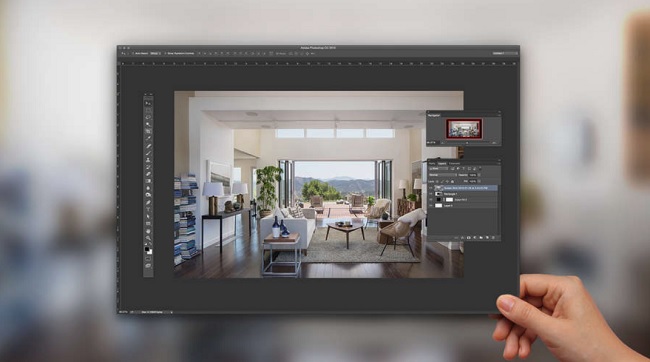Screen dimensions: 650x362
Task: Create a new layer
Action: [487, 238]
